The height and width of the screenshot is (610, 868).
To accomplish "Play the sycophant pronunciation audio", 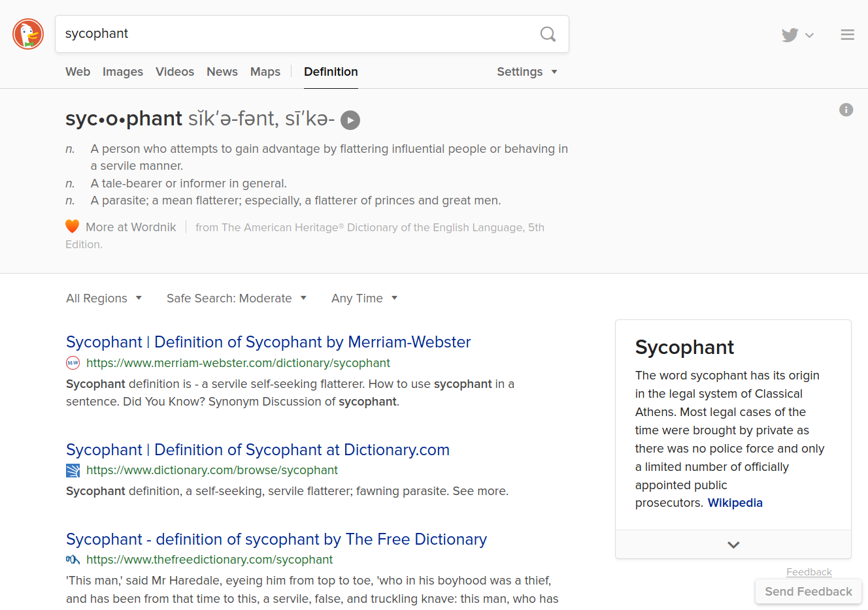I will click(x=350, y=120).
